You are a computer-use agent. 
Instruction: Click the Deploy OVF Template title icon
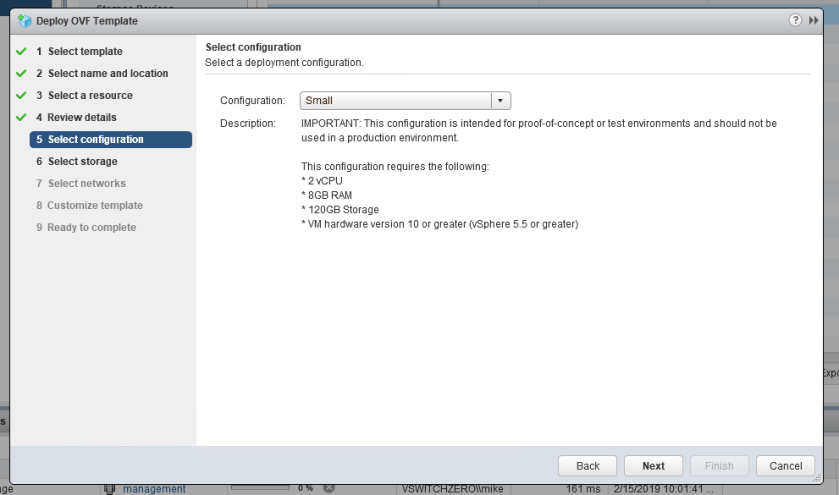25,21
